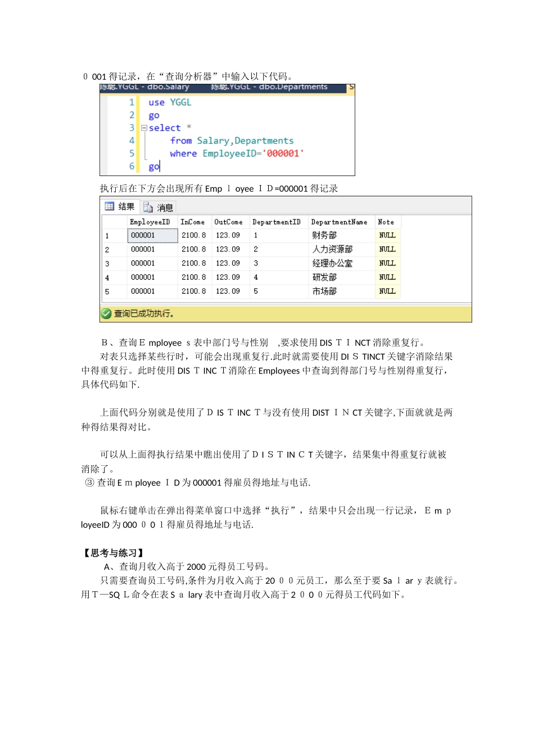Click the green query success checkmark icon
This screenshot has width=534, height=756.
106,313
